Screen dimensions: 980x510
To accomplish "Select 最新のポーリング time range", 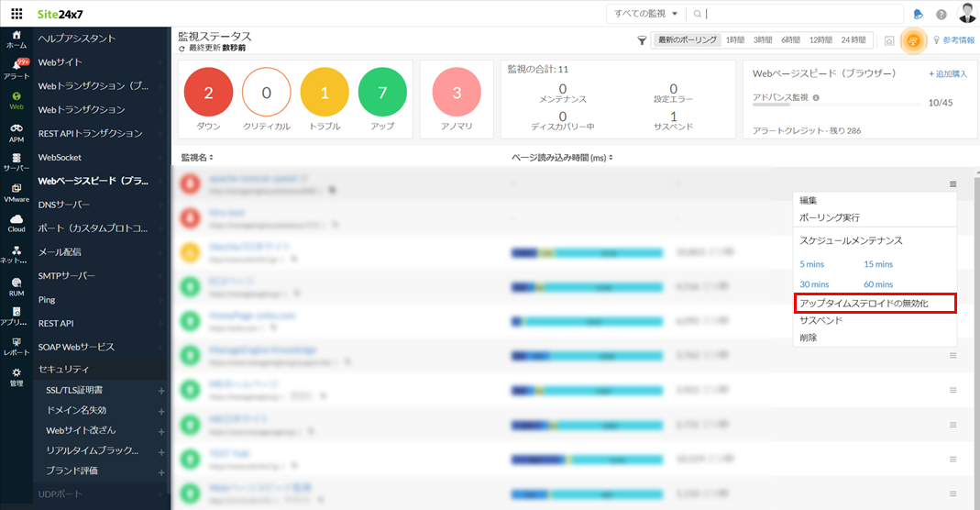I will (x=687, y=40).
